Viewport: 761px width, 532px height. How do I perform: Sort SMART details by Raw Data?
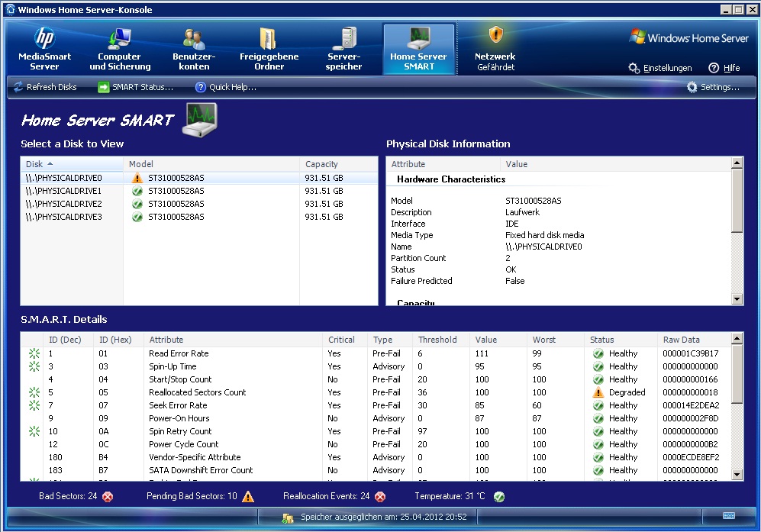[694, 340]
